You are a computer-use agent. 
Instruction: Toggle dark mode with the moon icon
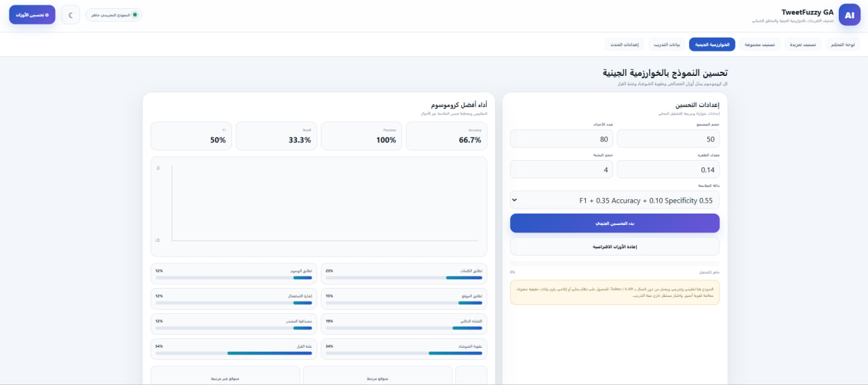[x=71, y=15]
